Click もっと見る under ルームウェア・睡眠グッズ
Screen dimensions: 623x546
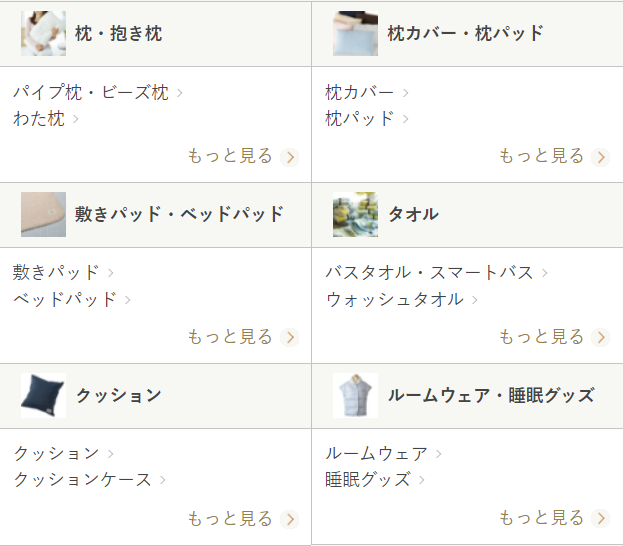coord(541,518)
